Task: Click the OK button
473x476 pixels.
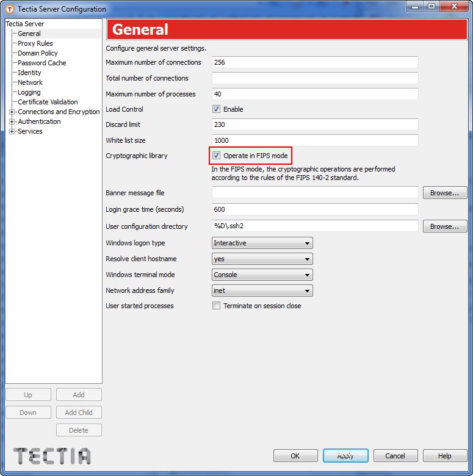Action: 295,456
